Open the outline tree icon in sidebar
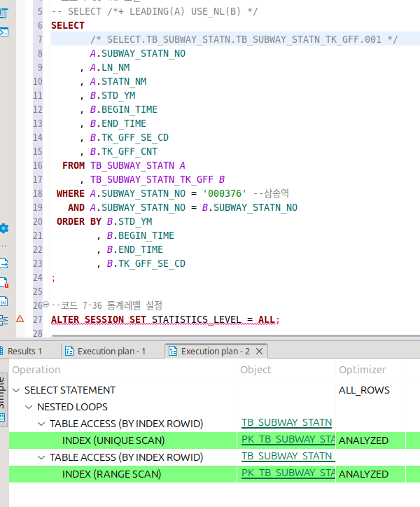 tap(3, 320)
